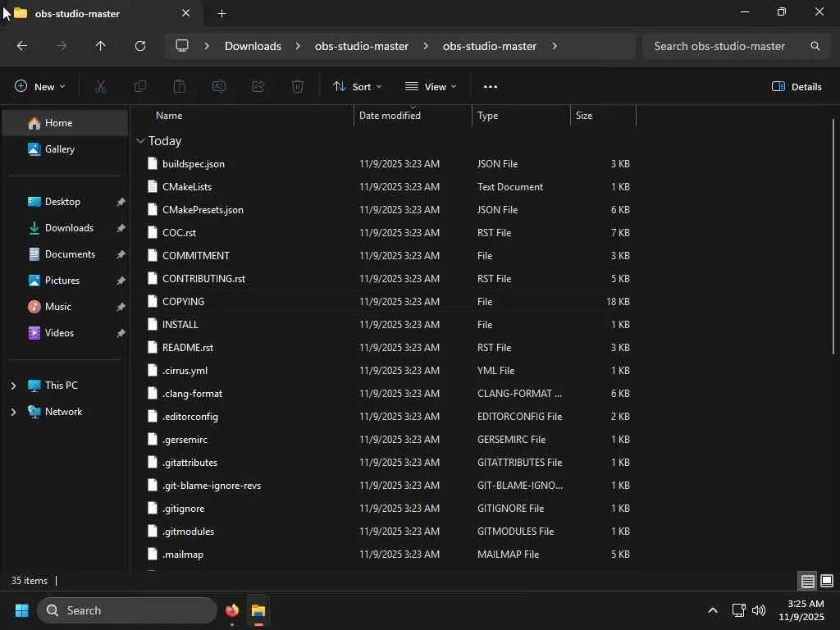Select the CMakeLists file
Viewport: 840px width, 630px height.
389,187
